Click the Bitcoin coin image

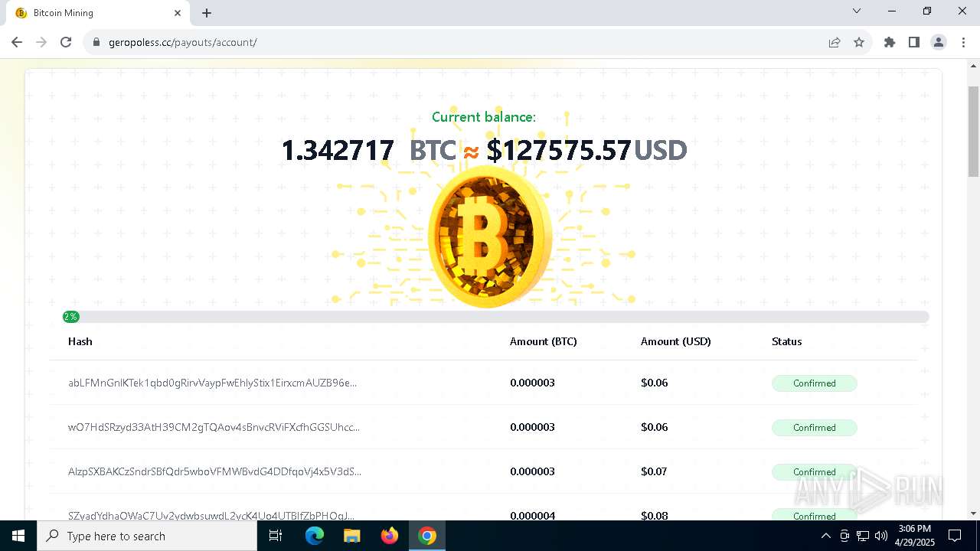(490, 236)
